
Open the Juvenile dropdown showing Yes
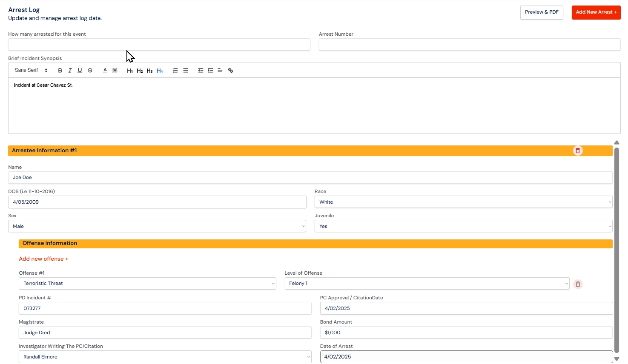463,226
